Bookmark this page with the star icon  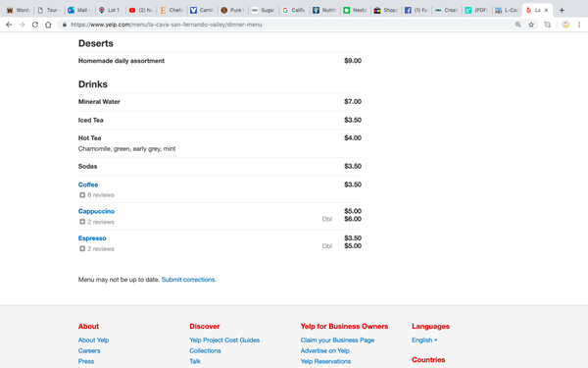(x=531, y=25)
